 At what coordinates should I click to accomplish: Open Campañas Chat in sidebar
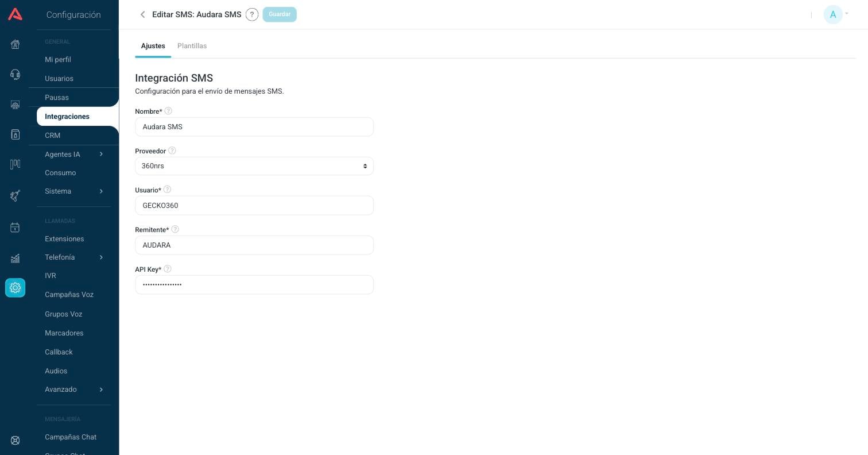71,437
